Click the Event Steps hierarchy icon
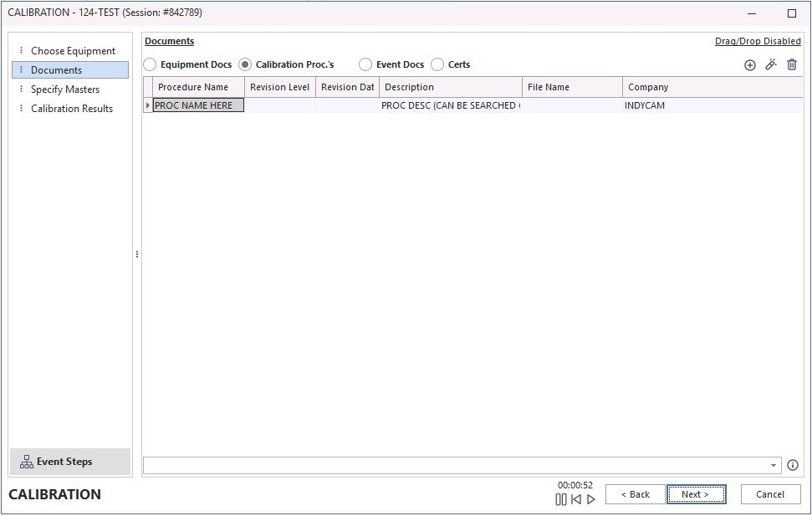 click(x=27, y=462)
